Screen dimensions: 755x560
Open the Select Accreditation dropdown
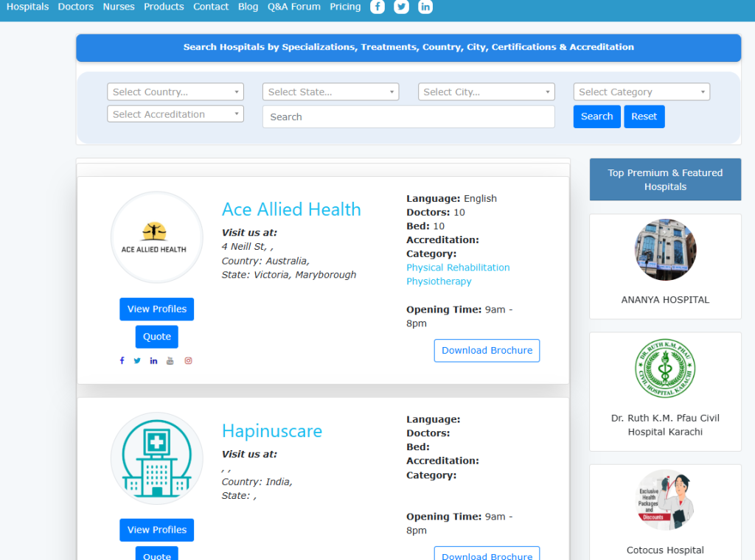(175, 114)
